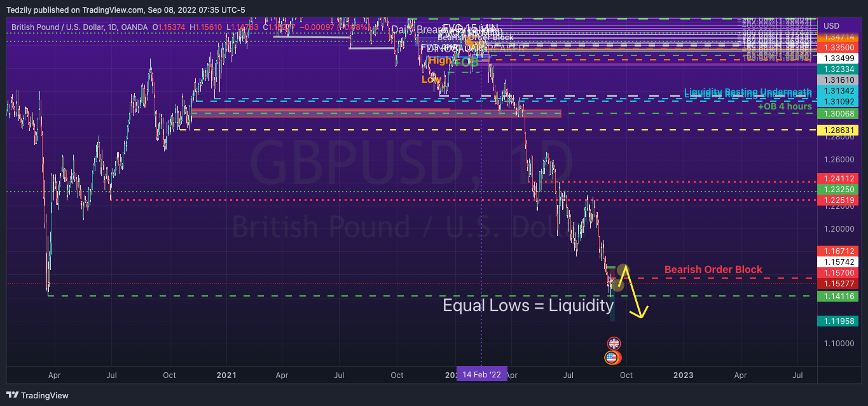Select the 1.31092 cyan price label
The height and width of the screenshot is (406, 868).
[838, 101]
